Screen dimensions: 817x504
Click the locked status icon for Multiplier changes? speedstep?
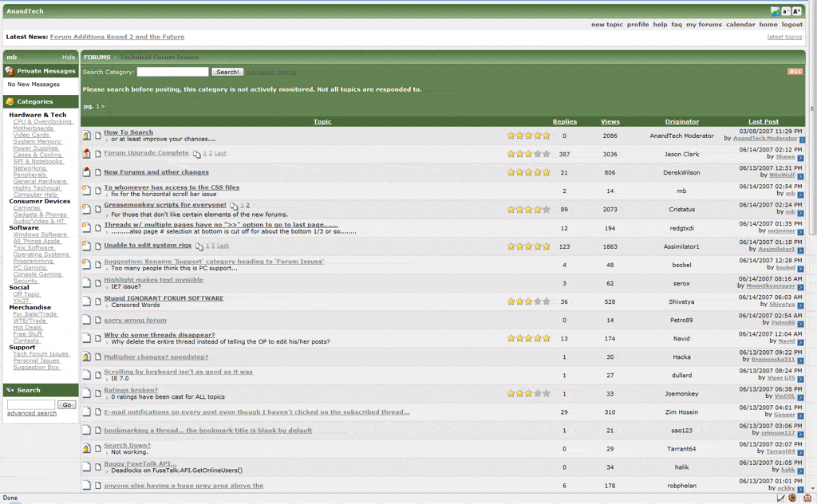click(x=86, y=356)
